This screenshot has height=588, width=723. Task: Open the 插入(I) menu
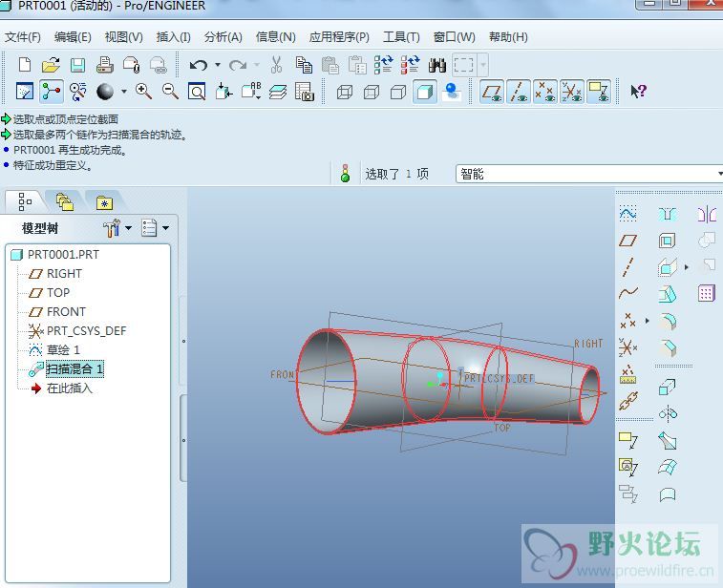(x=174, y=37)
